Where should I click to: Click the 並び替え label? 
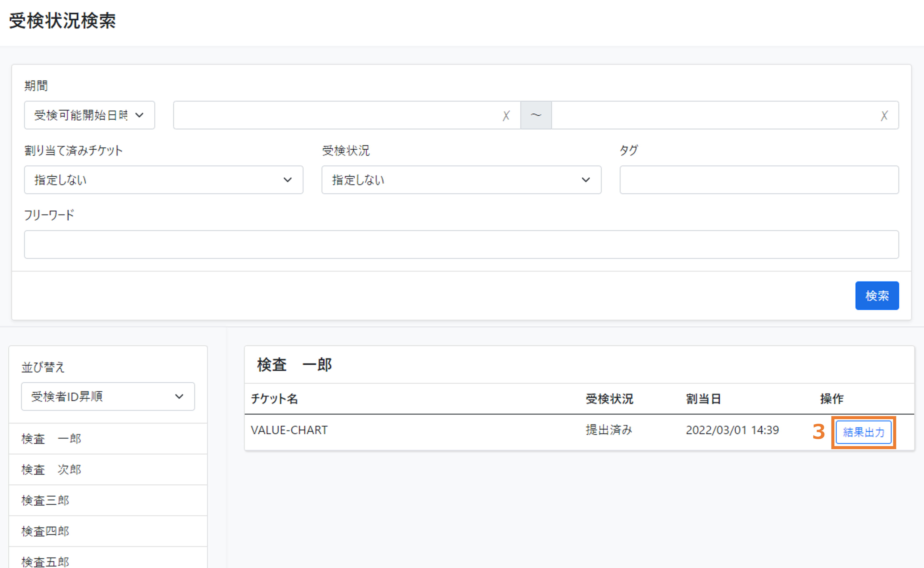coord(43,367)
